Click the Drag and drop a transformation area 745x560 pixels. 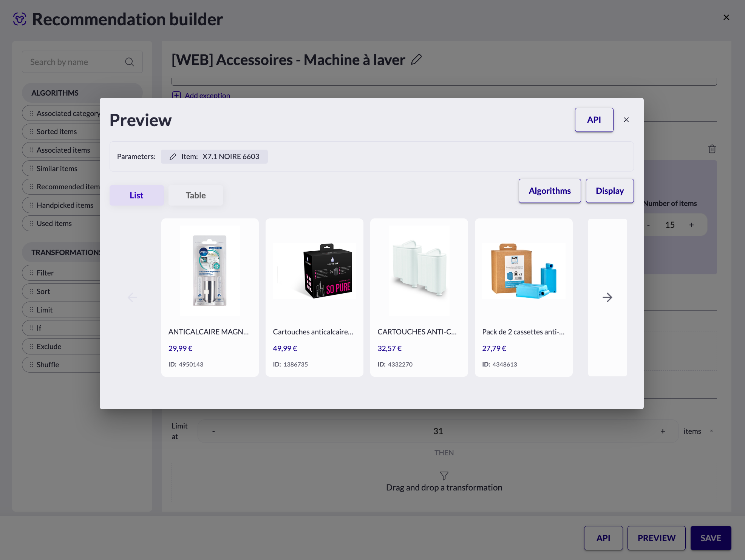(444, 483)
